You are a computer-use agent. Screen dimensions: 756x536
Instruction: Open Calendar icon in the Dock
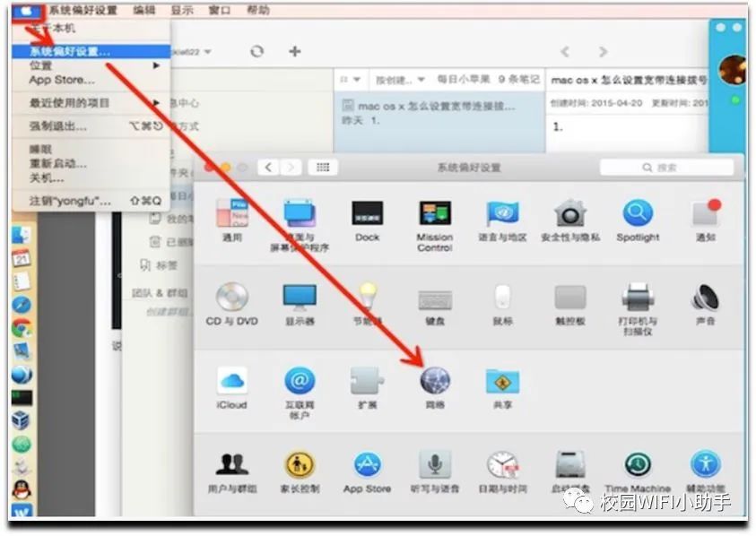point(22,258)
